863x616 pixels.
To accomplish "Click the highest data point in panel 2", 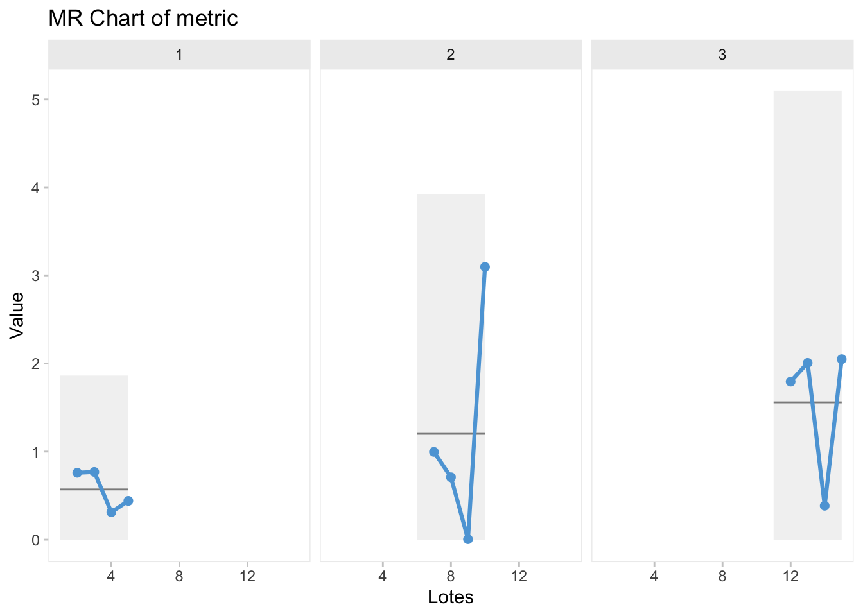I will click(485, 267).
